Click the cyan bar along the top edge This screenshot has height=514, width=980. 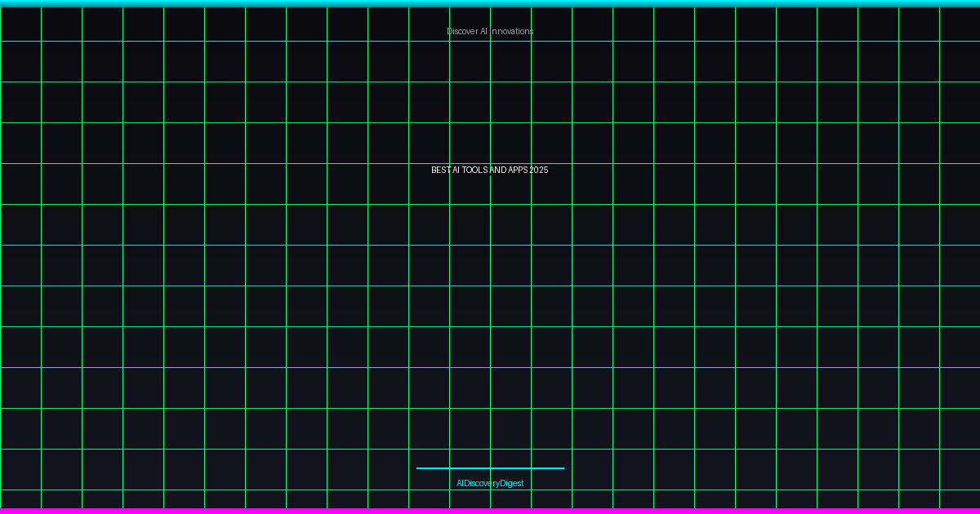tap(490, 3)
